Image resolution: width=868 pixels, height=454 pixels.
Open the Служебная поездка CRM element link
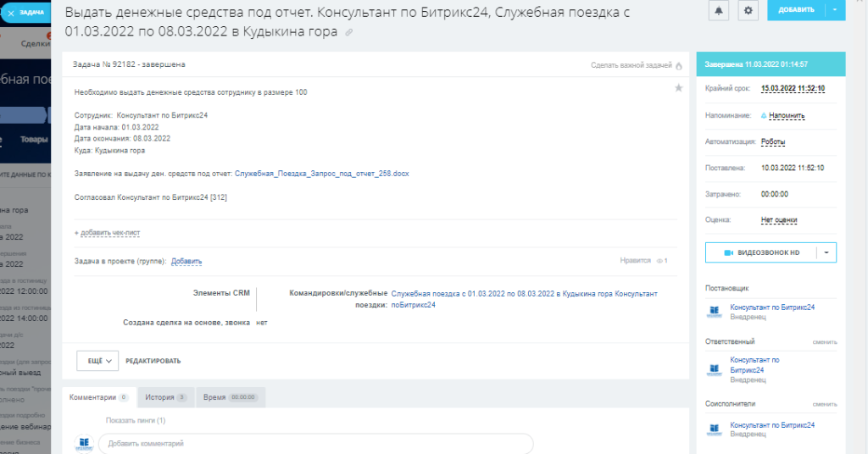[524, 299]
